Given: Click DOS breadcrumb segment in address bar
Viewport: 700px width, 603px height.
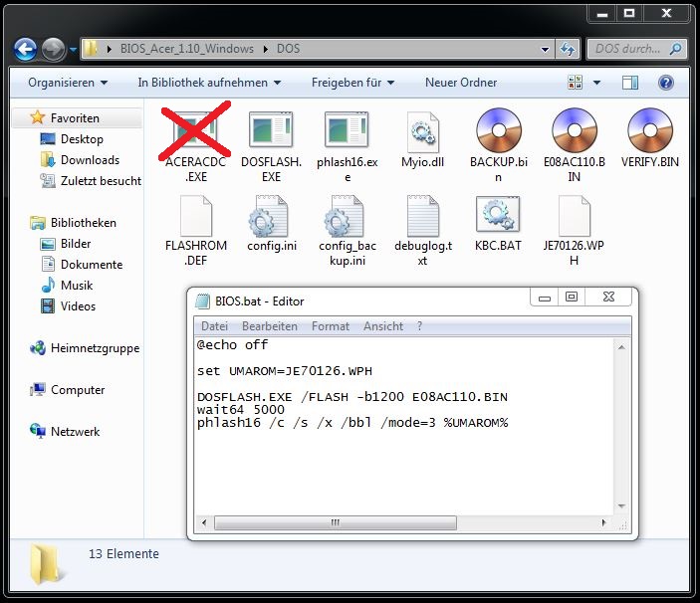Looking at the screenshot, I should 288,49.
